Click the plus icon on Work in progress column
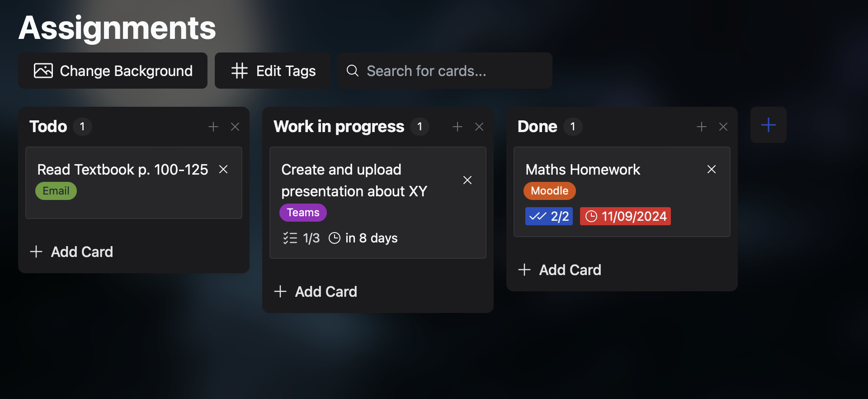 [x=457, y=127]
